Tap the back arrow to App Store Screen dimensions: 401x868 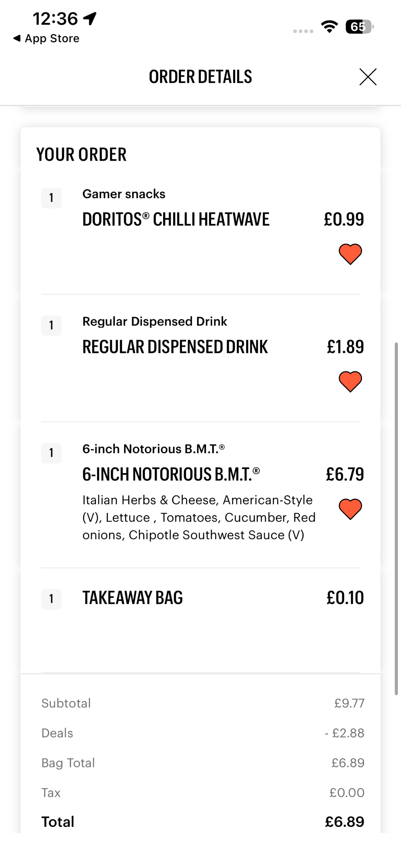click(x=17, y=38)
